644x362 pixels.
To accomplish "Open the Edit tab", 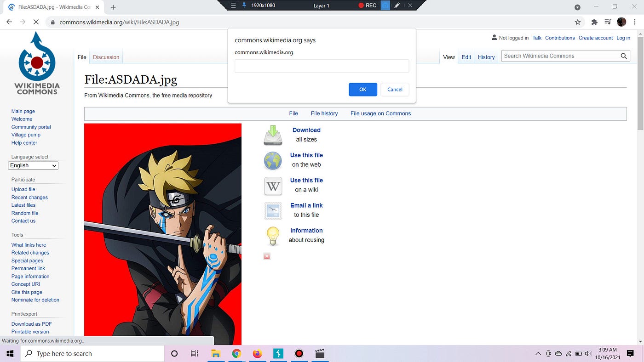I will 466,57.
